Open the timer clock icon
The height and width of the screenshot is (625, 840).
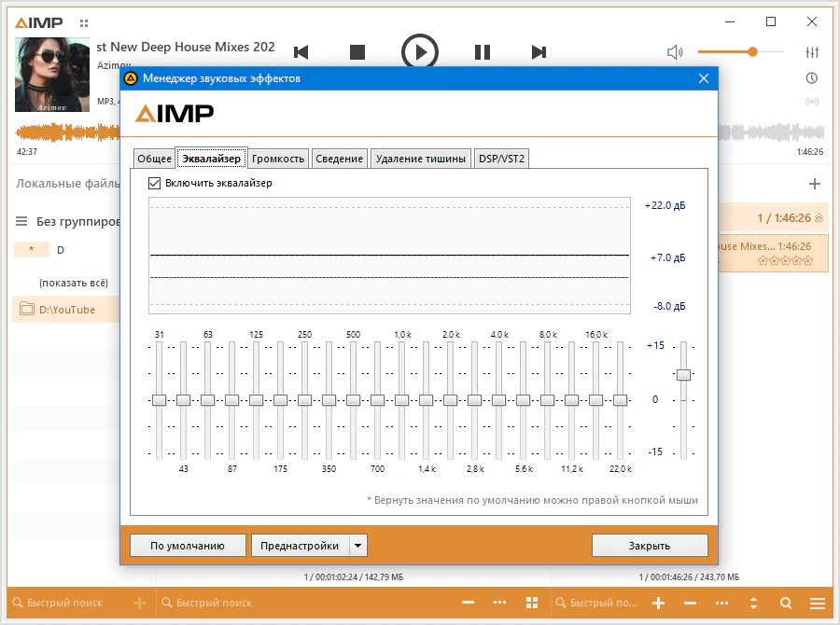point(812,77)
